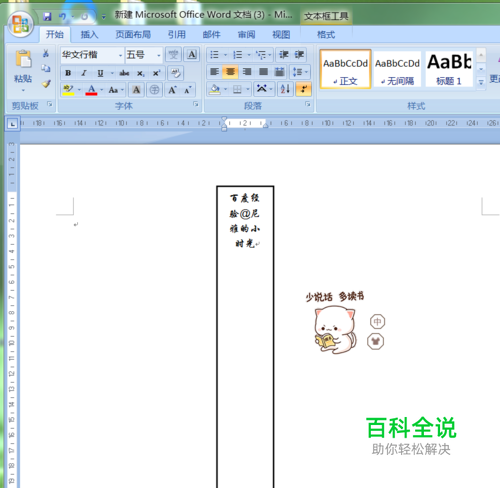The height and width of the screenshot is (488, 500).
Task: Open the font color dropdown arrow
Action: (x=102, y=90)
